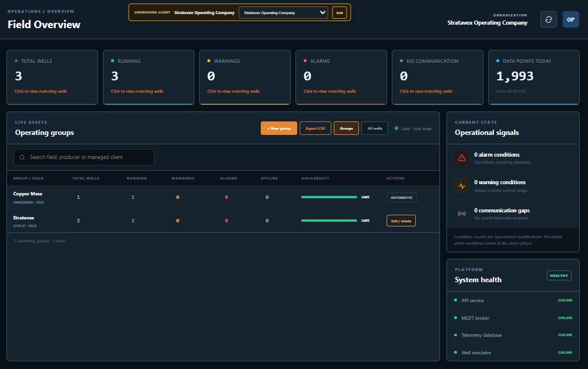
Task: Click the Stratavex Edit / delete button
Action: pyautogui.click(x=401, y=221)
